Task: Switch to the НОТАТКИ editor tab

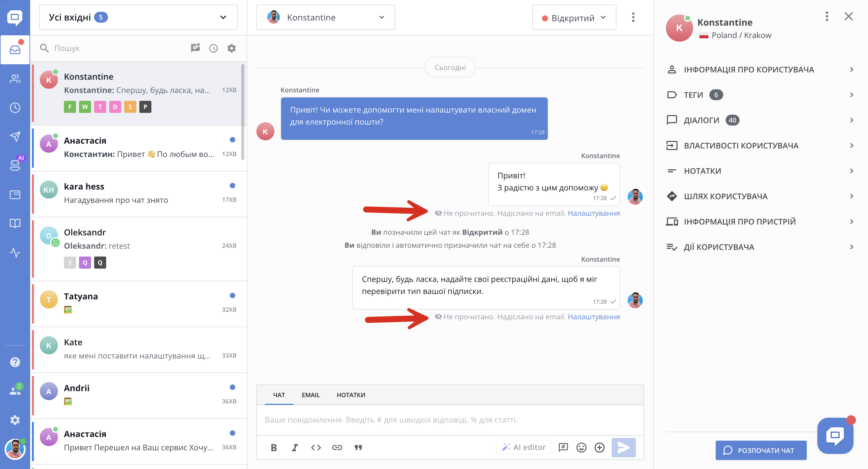Action: pyautogui.click(x=351, y=395)
